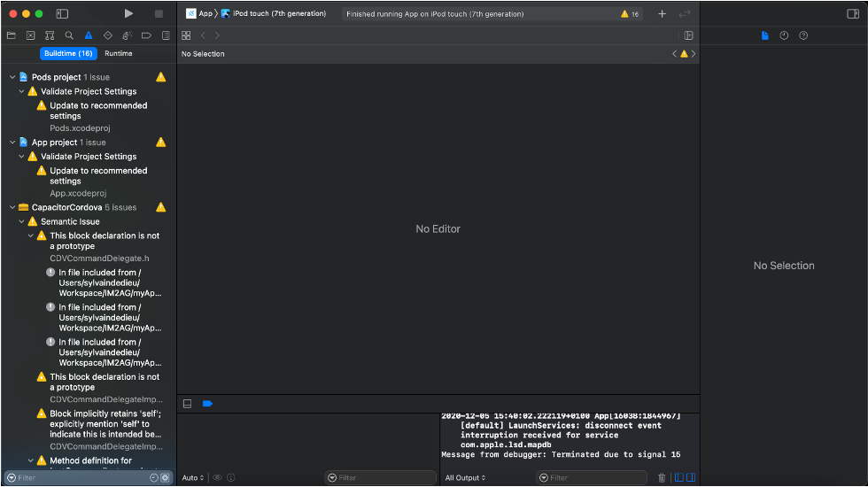Open the Library with the plus button

pyautogui.click(x=663, y=14)
